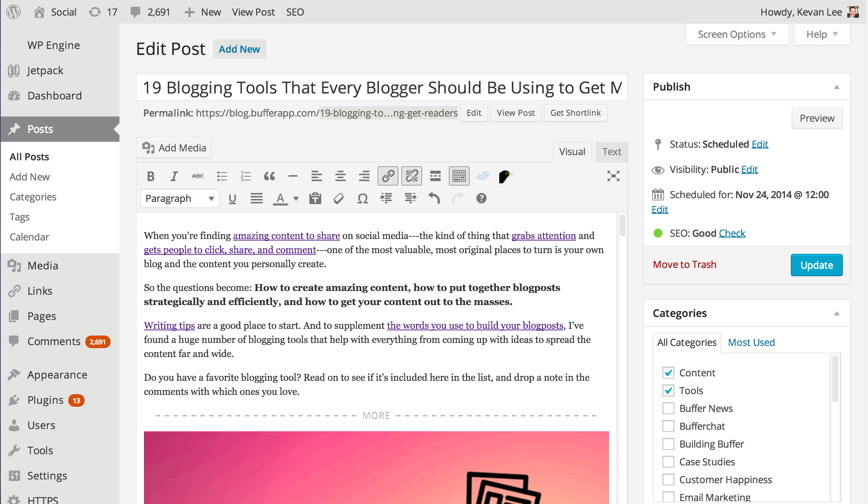Switch to the Text editor tab

coord(611,151)
